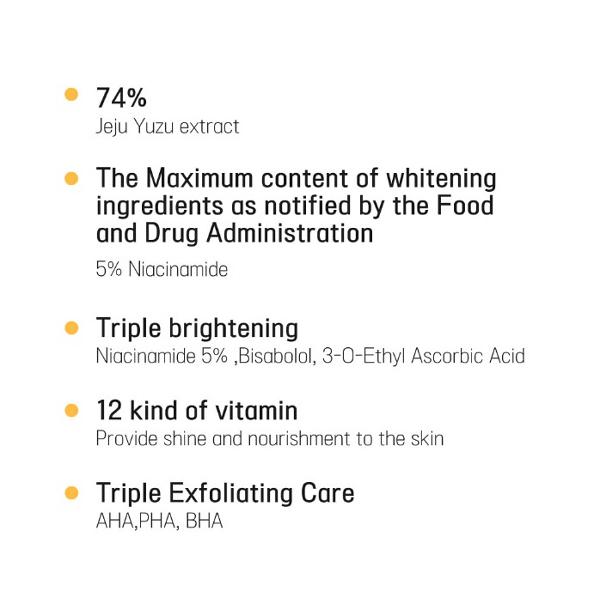The image size is (600, 600).
Task: Click the "3-O-Ethyl Ascorbic Acid" text
Action: [424, 356]
